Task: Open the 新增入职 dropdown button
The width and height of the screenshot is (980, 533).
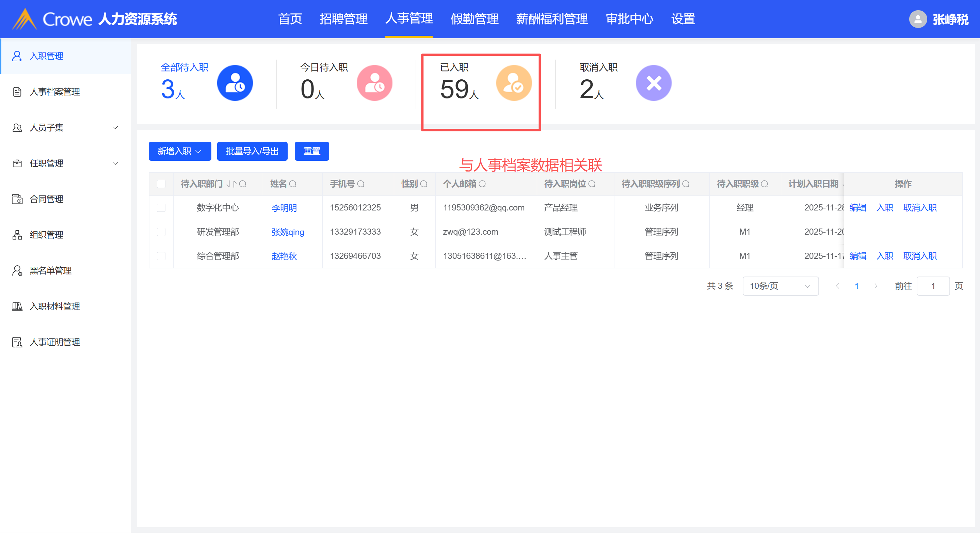Action: (x=180, y=152)
